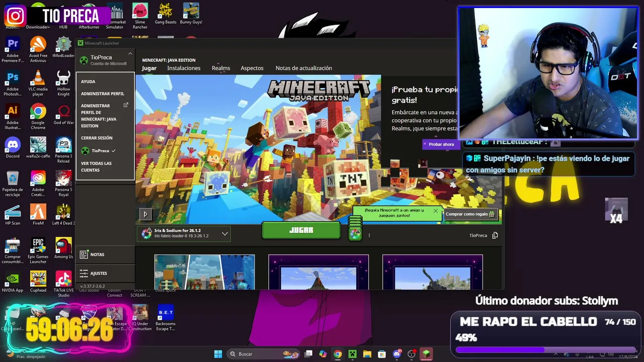
Task: Open Microsoft Store from the taskbar
Action: pyautogui.click(x=382, y=354)
